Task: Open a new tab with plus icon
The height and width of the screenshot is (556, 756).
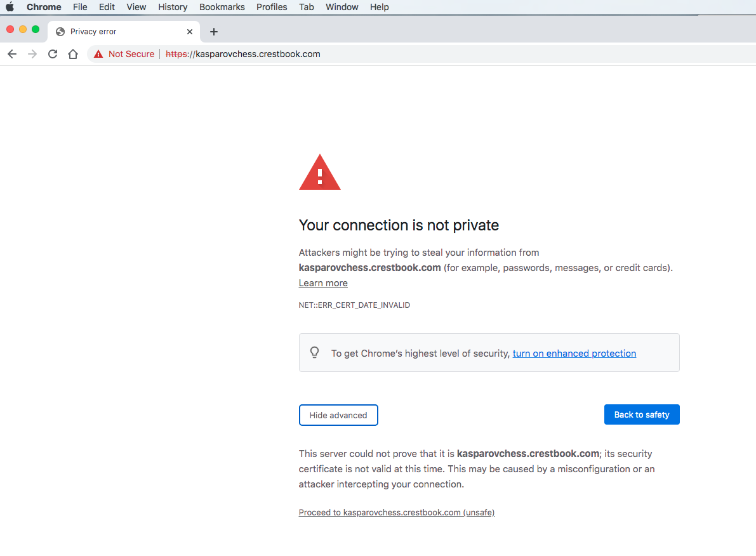Action: click(x=214, y=32)
